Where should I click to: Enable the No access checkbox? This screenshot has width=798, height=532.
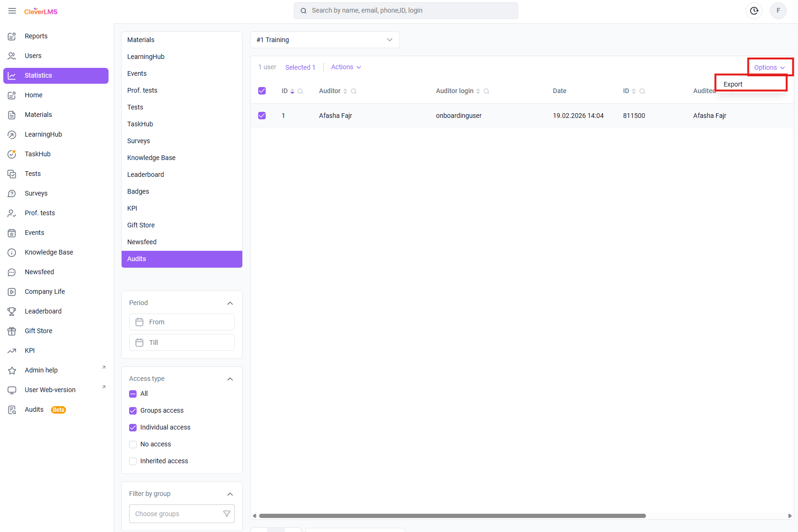[x=133, y=444]
